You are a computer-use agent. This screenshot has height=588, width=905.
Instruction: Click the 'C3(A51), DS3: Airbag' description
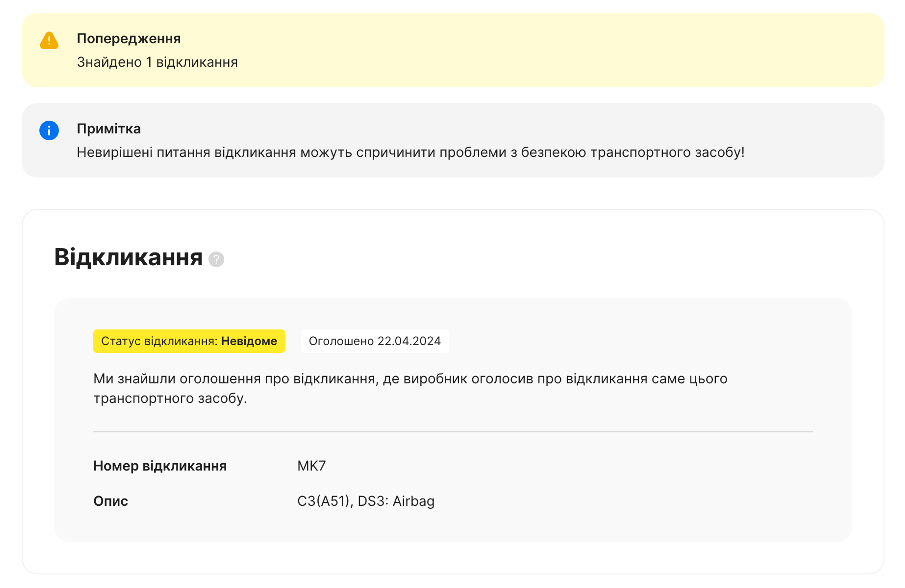click(x=366, y=501)
